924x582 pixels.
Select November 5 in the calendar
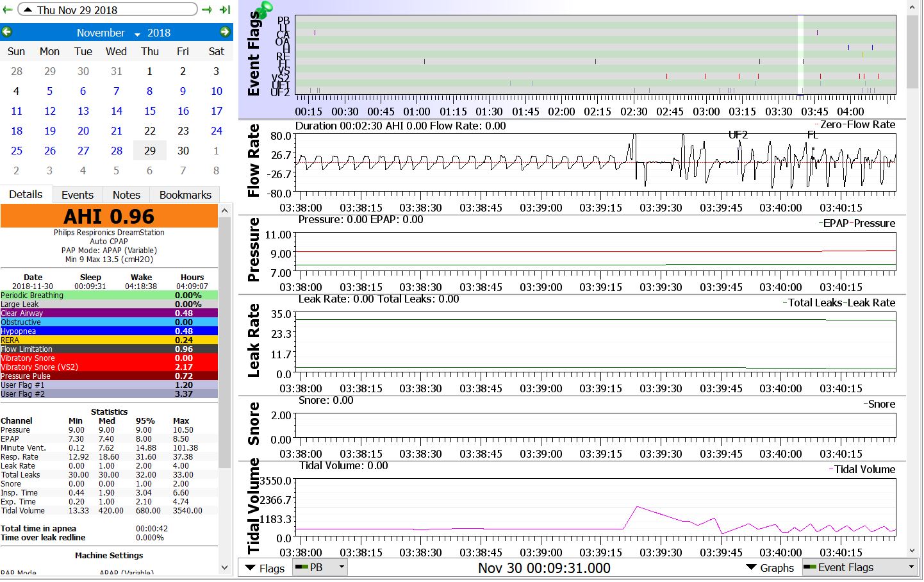(x=50, y=91)
